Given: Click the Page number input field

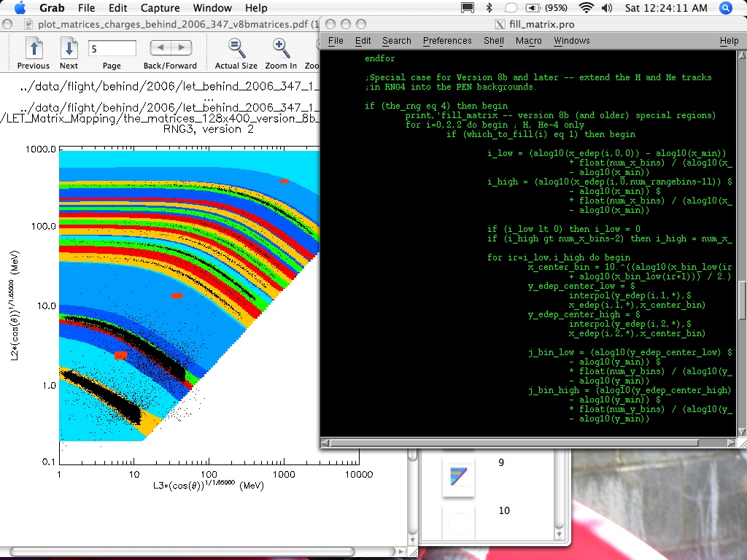Looking at the screenshot, I should (112, 48).
